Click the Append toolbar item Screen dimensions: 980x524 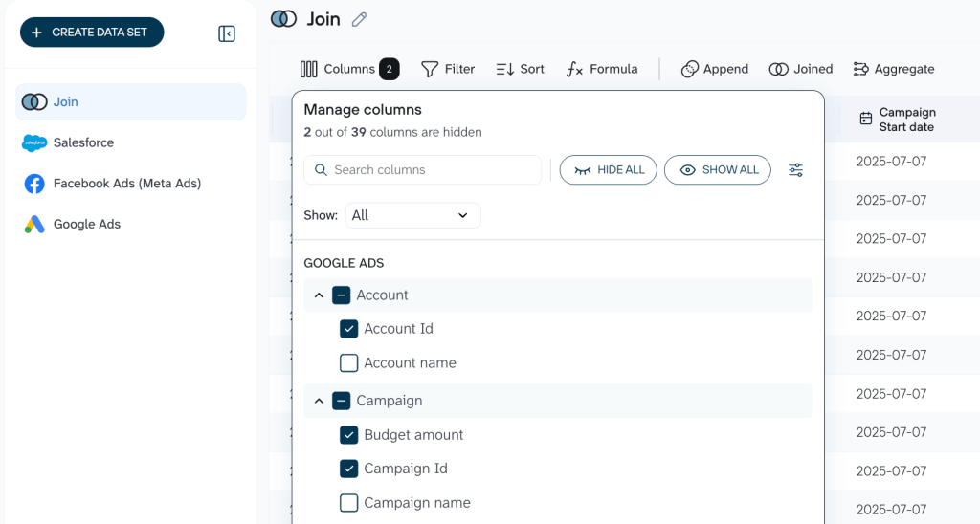coord(714,69)
